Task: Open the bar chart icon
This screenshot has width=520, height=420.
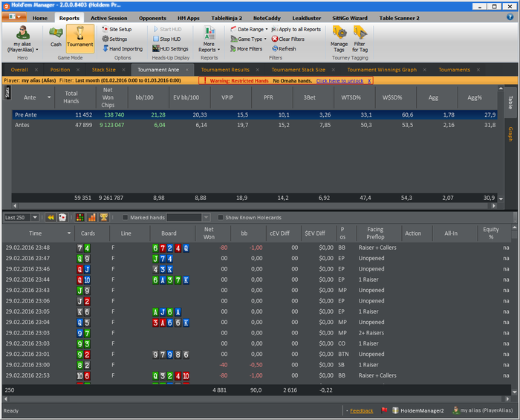Action: click(x=92, y=218)
